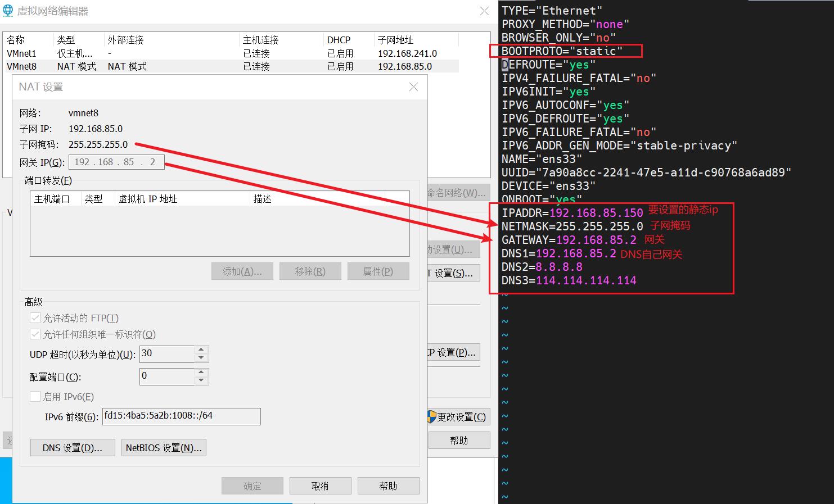834x504 pixels.
Task: Click the 网关 IP address field
Action: coord(116,162)
